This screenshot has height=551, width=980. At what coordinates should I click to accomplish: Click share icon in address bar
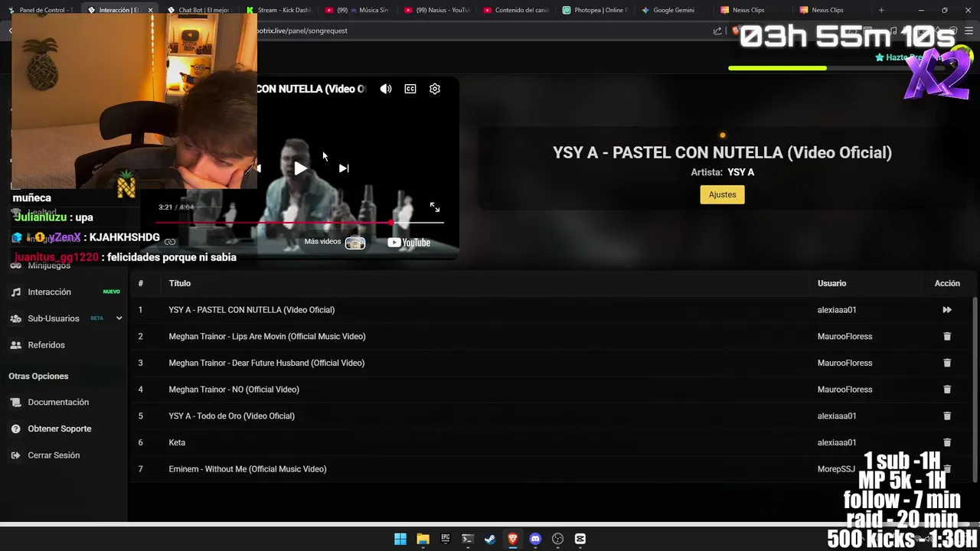pos(717,31)
